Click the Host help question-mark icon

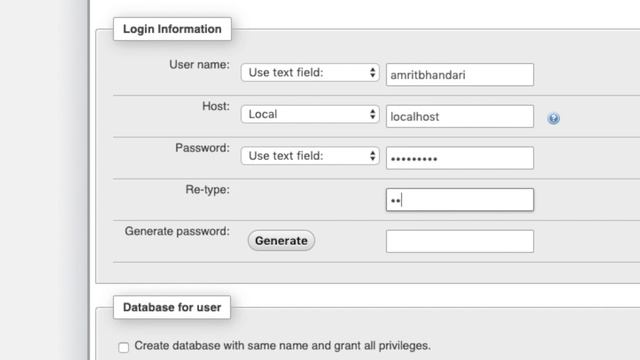[x=553, y=118]
